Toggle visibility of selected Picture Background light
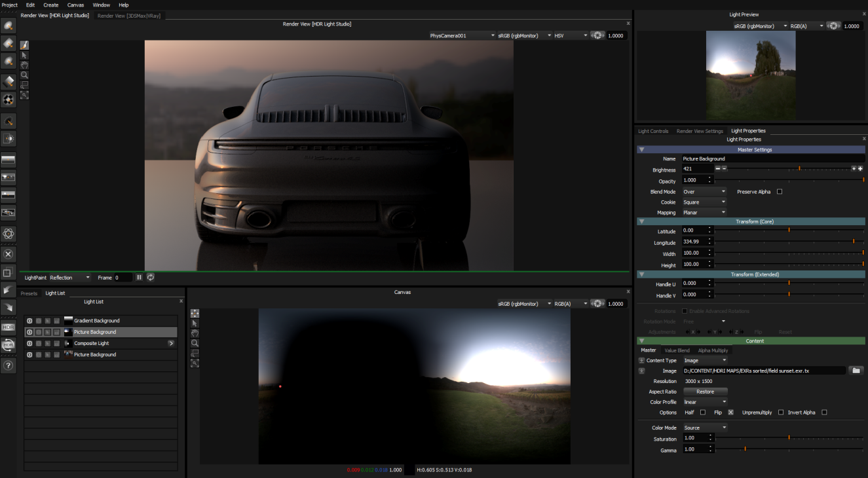The width and height of the screenshot is (868, 478). [29, 332]
